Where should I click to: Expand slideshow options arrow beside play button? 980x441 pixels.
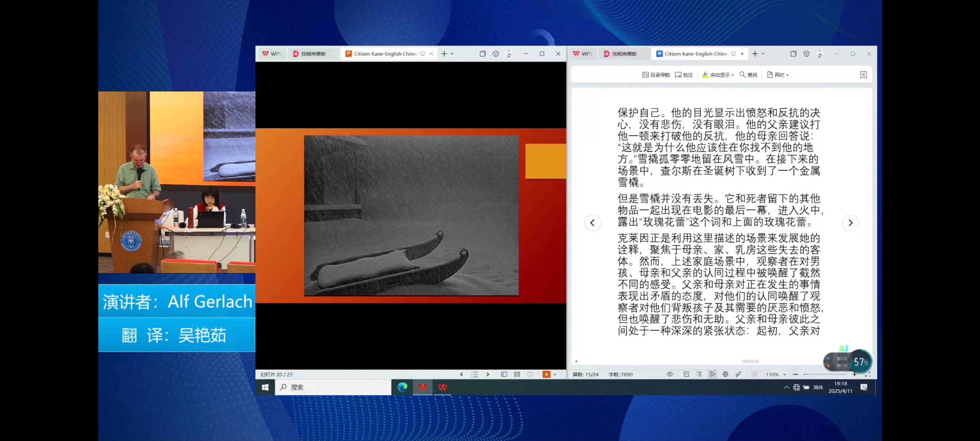tap(555, 374)
